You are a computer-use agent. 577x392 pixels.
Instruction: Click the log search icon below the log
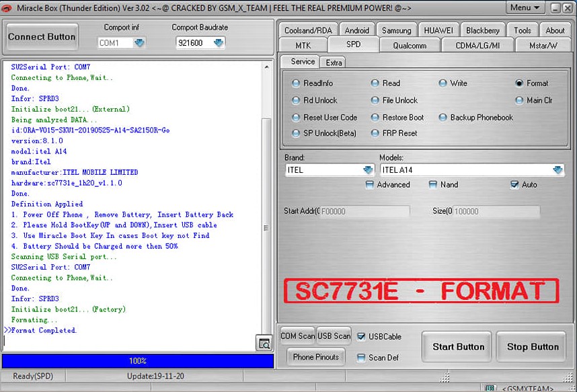264,343
